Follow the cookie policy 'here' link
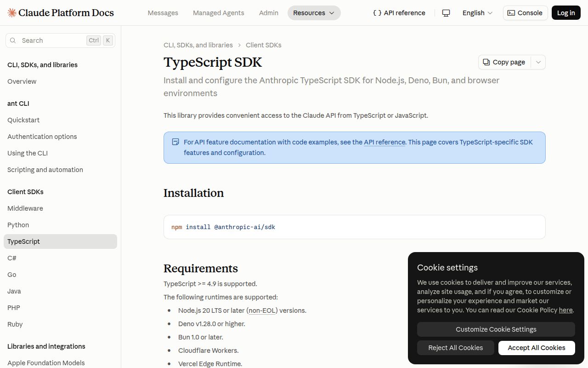The height and width of the screenshot is (368, 588). point(565,310)
